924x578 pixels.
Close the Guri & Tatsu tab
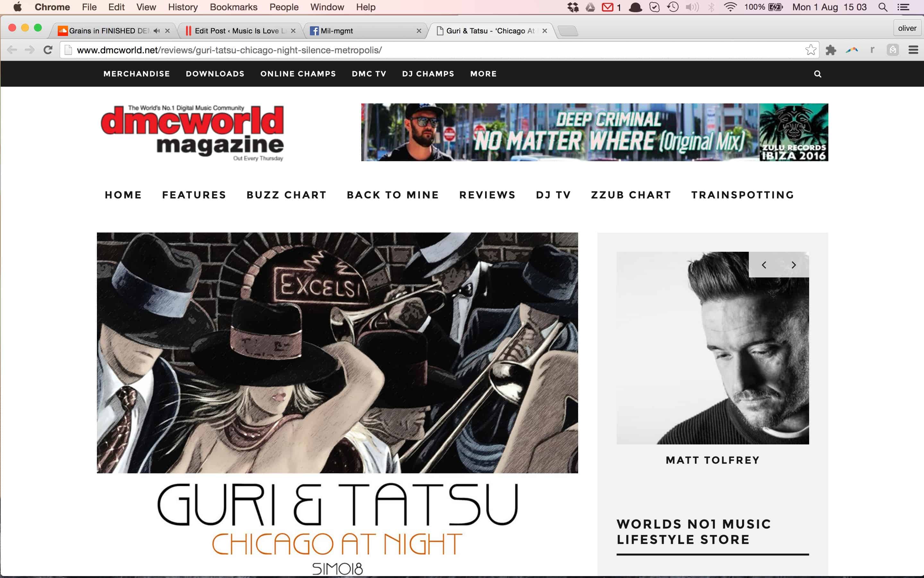[545, 31]
